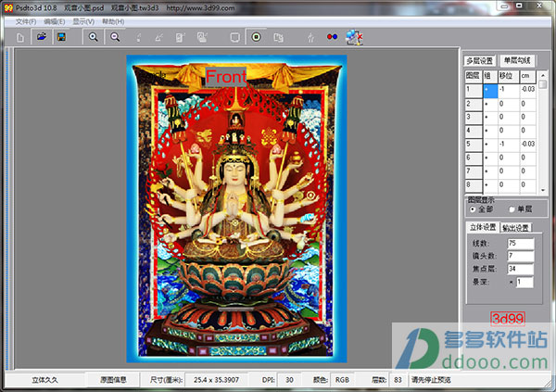Click the greyed single-layer page icon

click(x=181, y=37)
